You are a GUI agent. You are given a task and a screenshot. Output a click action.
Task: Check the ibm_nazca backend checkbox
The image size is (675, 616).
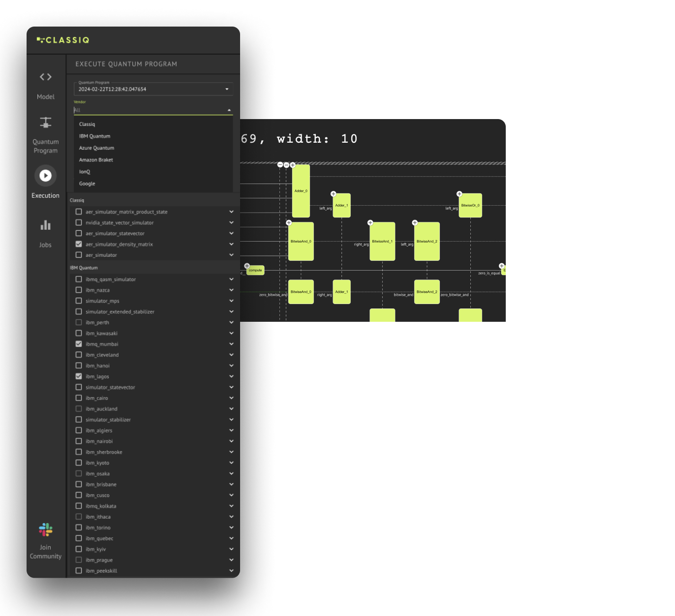[79, 290]
